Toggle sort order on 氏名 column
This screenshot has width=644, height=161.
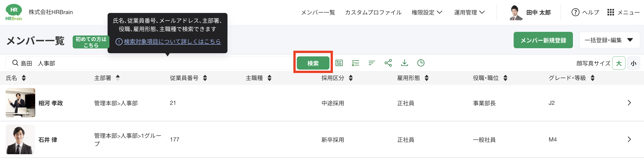(24, 78)
